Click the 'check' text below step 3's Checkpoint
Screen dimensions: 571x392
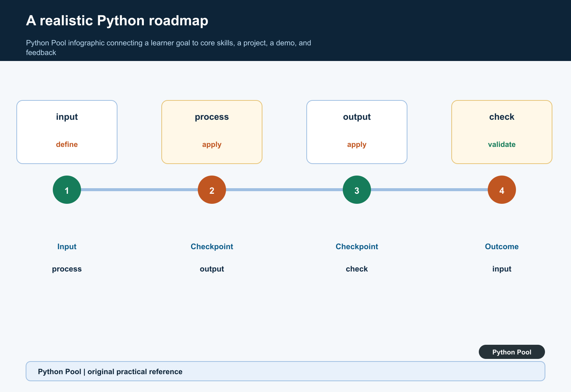click(x=357, y=269)
